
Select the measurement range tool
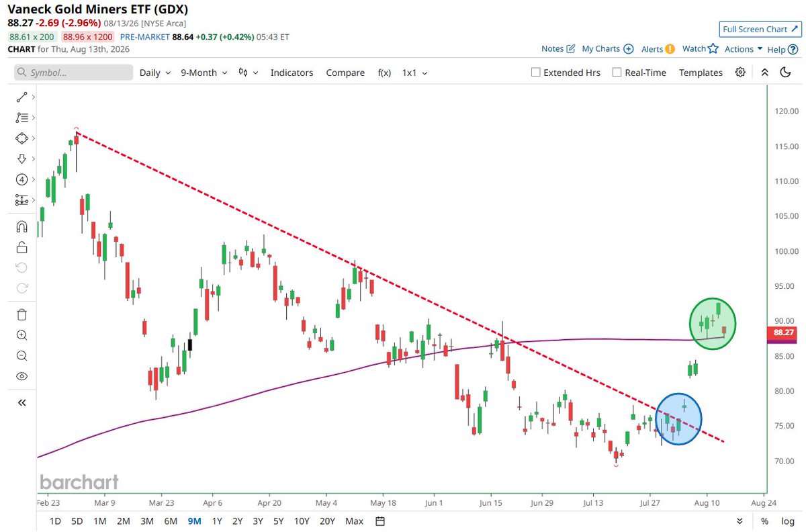[x=21, y=200]
